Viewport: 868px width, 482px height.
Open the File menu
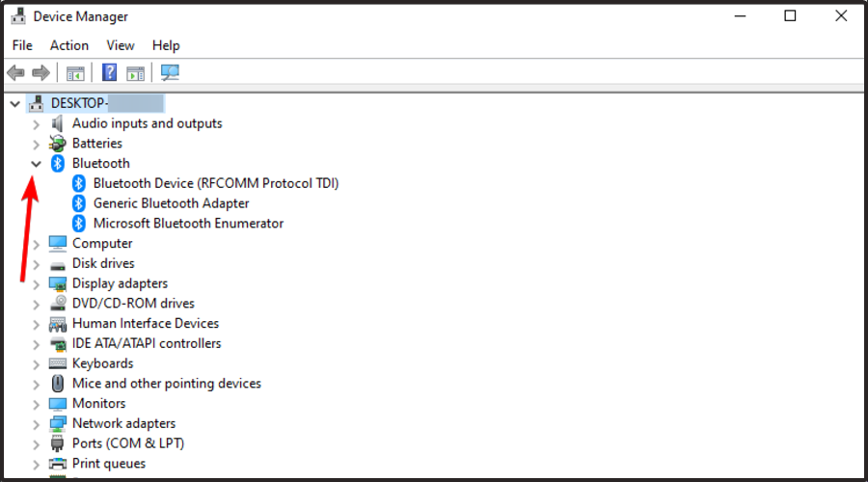pos(22,45)
